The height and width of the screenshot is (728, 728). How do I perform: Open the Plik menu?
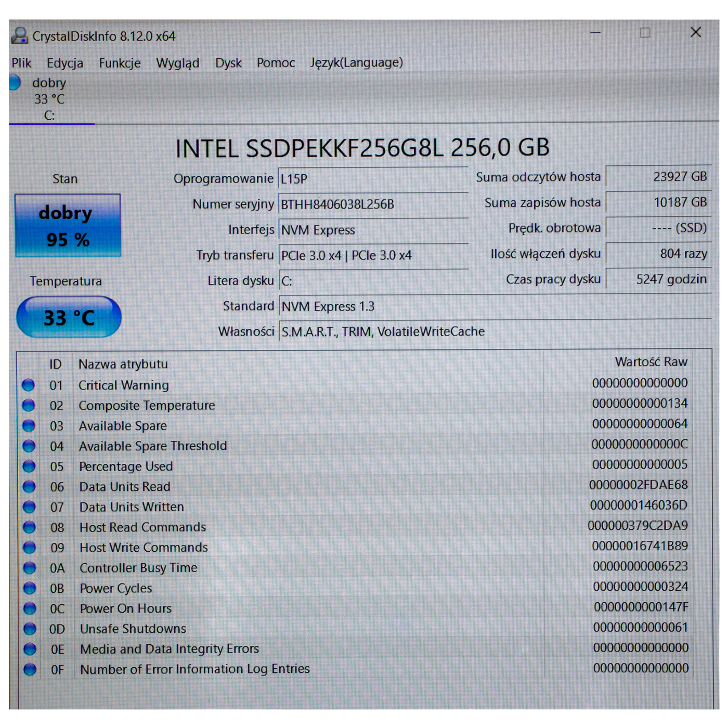[21, 63]
